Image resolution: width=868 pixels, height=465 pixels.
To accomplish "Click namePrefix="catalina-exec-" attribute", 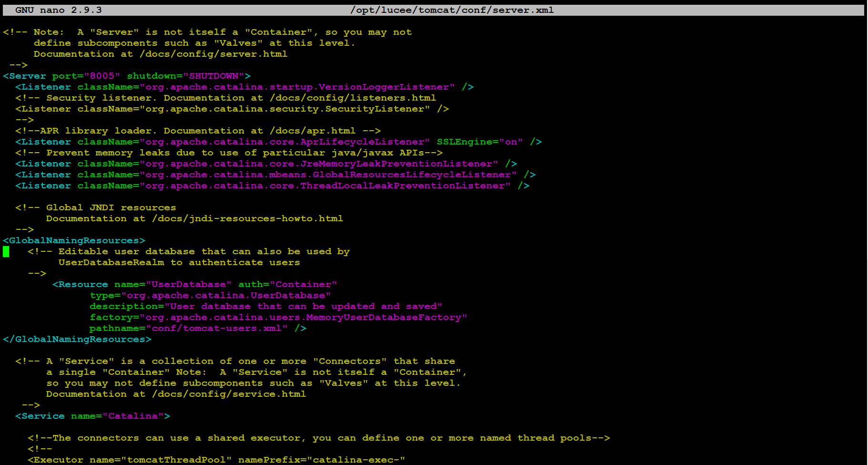I will click(322, 460).
